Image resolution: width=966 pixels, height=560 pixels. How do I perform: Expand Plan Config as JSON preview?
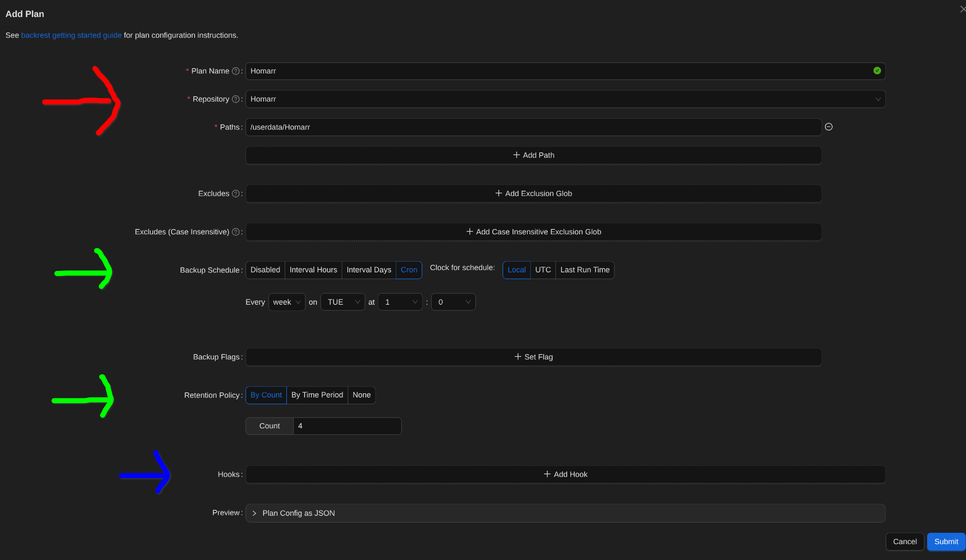[x=298, y=513]
